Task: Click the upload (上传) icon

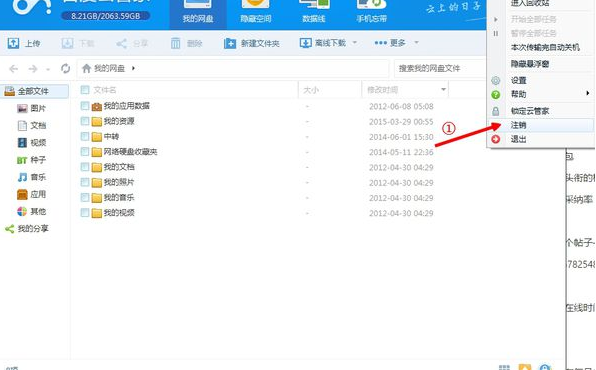Action: click(13, 43)
